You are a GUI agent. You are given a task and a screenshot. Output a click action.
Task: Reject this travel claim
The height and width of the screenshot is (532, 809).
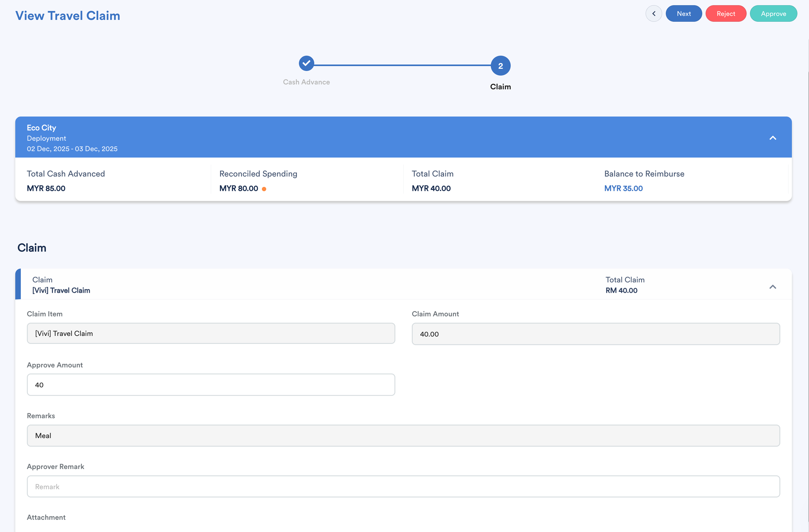point(726,14)
